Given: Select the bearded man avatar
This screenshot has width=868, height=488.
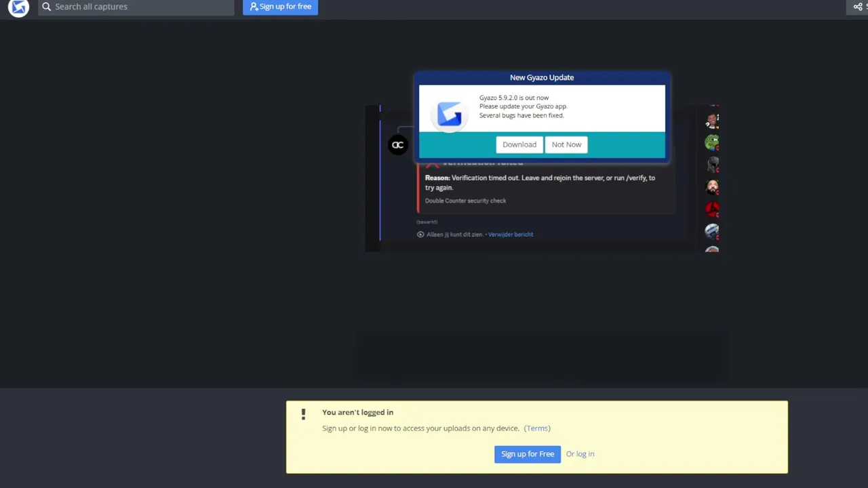Looking at the screenshot, I should pos(711,187).
